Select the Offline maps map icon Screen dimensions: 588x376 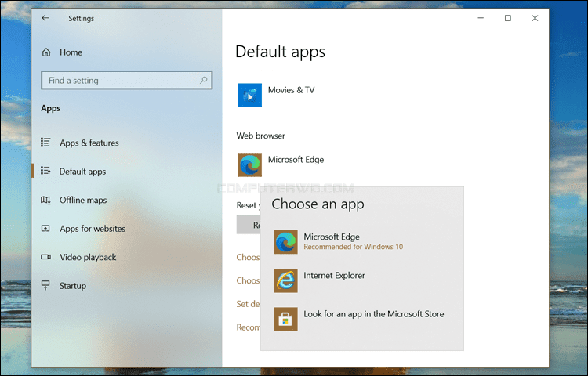(45, 200)
